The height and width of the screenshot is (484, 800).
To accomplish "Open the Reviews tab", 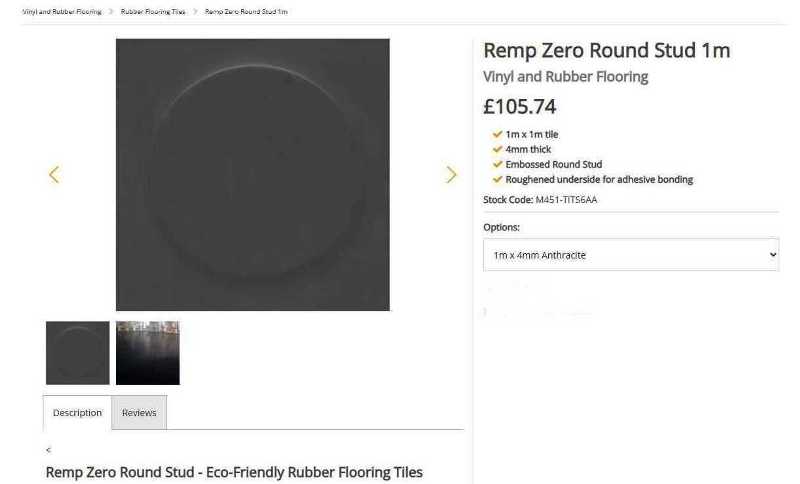I will 139,412.
